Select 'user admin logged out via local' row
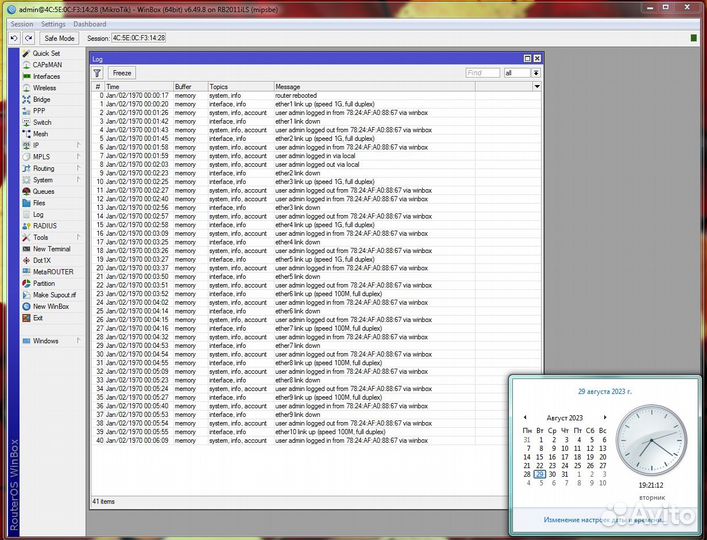The height and width of the screenshot is (540, 707). 316,165
